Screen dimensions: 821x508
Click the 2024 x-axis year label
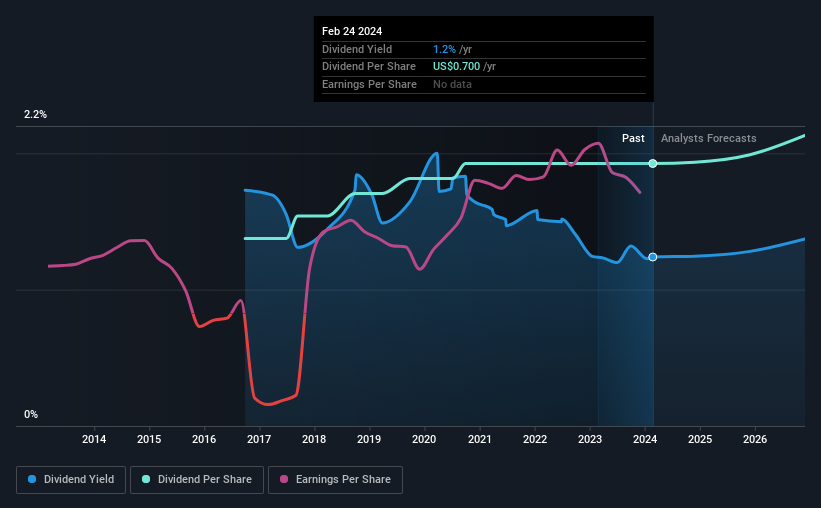[645, 439]
